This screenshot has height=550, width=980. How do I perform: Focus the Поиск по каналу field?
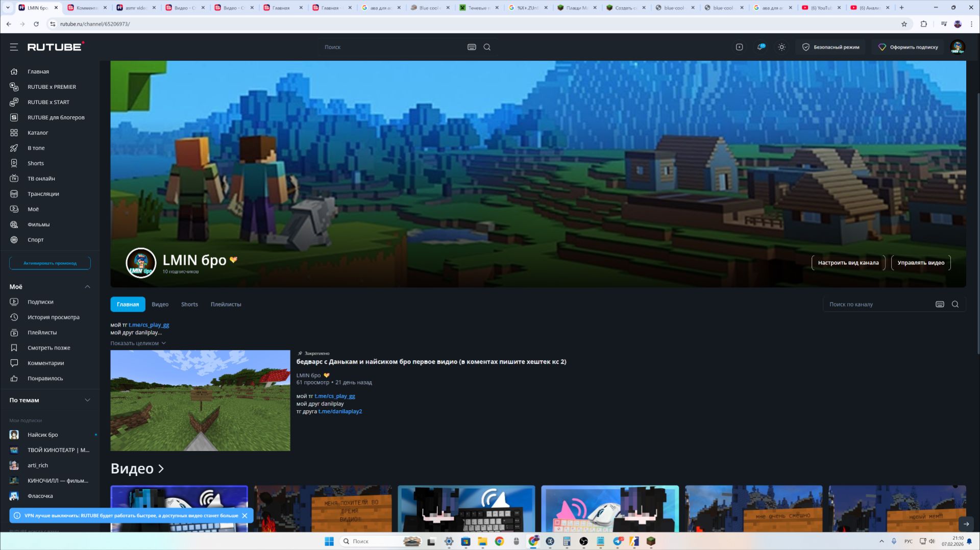coord(878,305)
